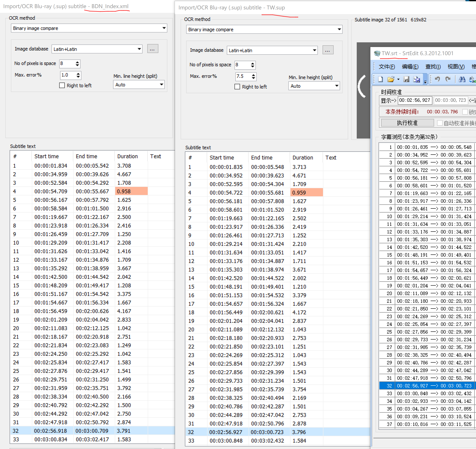Open Find using the binoculars icon

pyautogui.click(x=462, y=79)
